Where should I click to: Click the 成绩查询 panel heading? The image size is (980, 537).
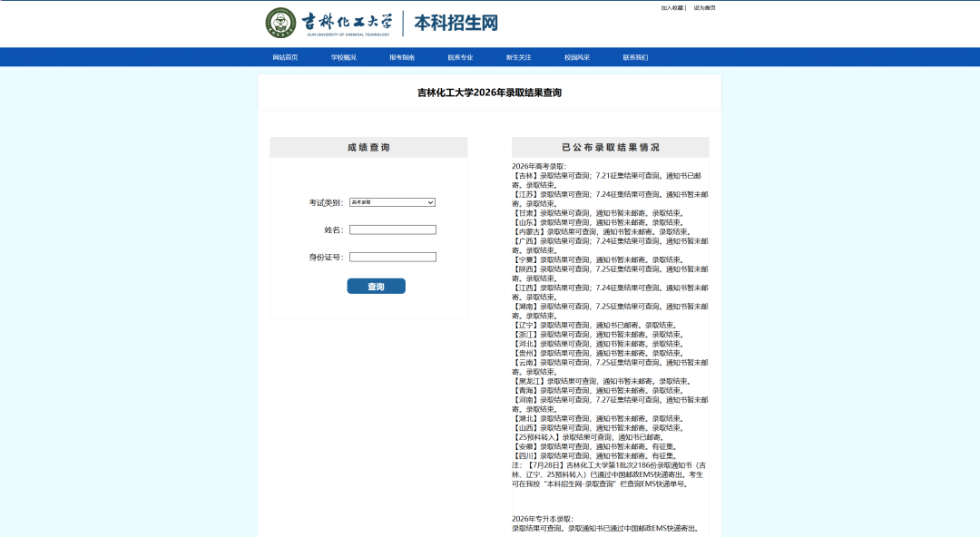click(x=368, y=148)
